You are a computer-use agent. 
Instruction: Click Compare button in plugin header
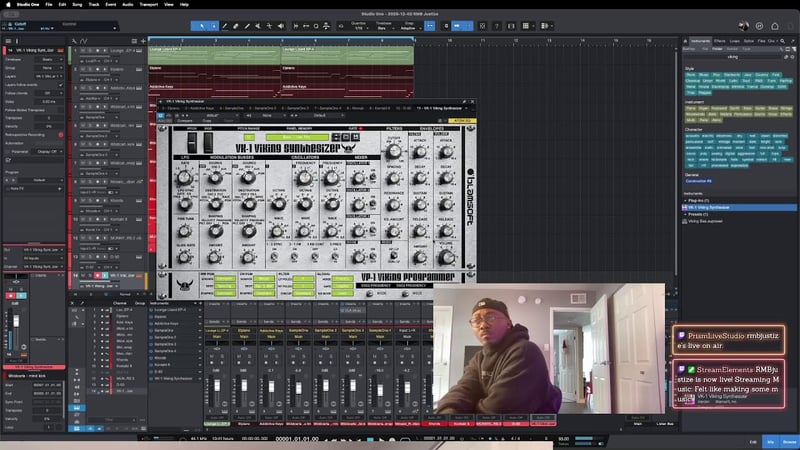point(185,121)
